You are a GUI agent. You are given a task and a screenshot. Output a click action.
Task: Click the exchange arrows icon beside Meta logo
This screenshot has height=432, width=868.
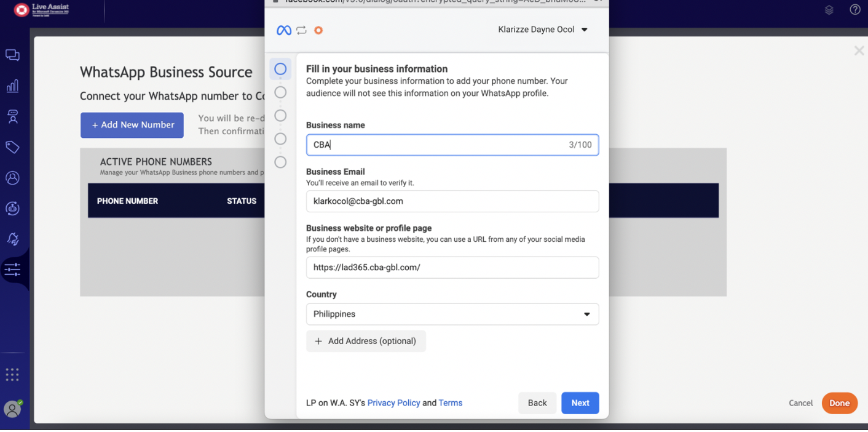301,30
